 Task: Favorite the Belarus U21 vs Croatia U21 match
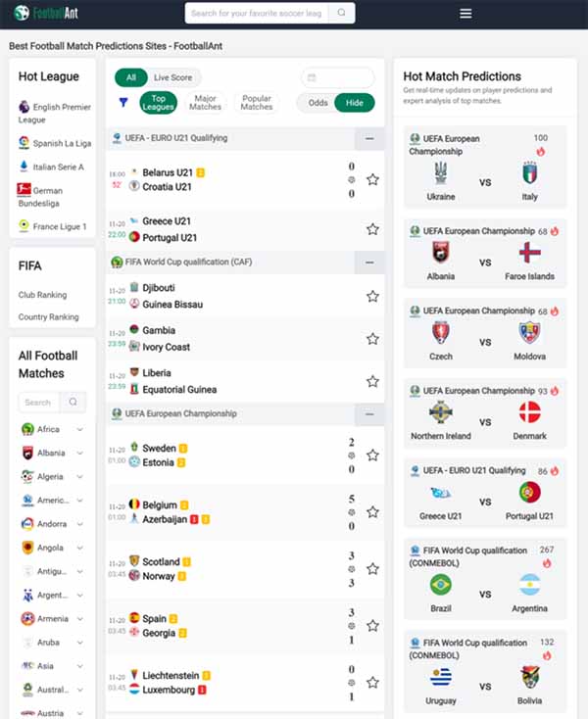[372, 179]
